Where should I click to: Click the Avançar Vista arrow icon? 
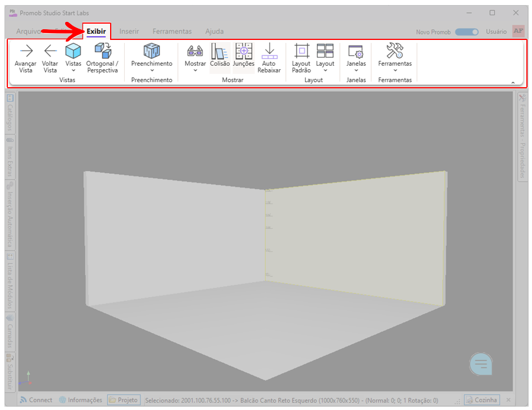[26, 51]
